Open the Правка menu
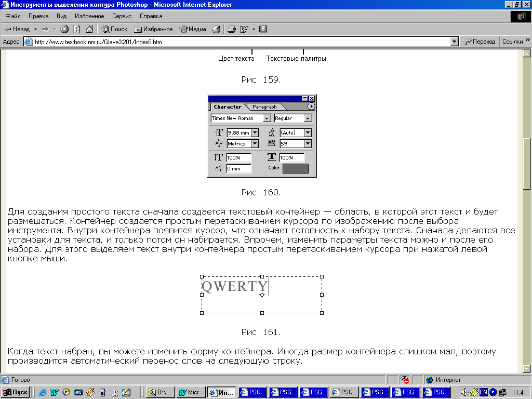This screenshot has height=399, width=532. (38, 16)
